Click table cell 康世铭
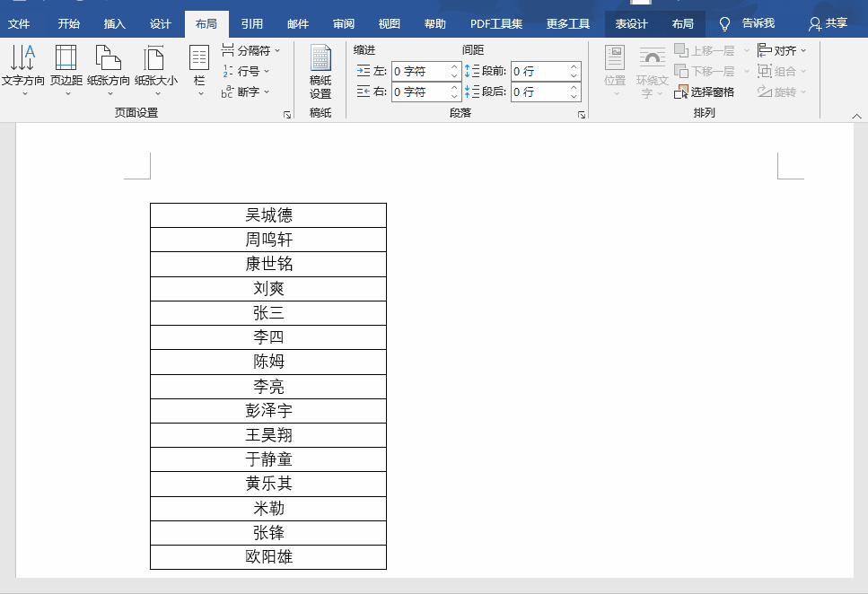The width and height of the screenshot is (868, 594). [268, 264]
